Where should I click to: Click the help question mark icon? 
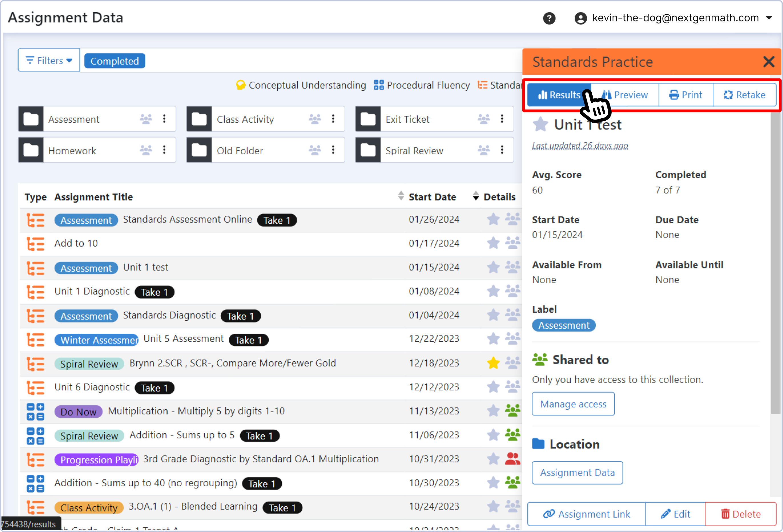[x=549, y=19]
